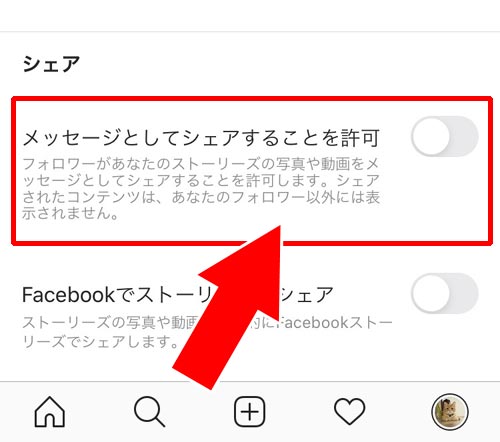The image size is (500, 442).
Task: Click 示されません。 at description end
Action: click(70, 213)
